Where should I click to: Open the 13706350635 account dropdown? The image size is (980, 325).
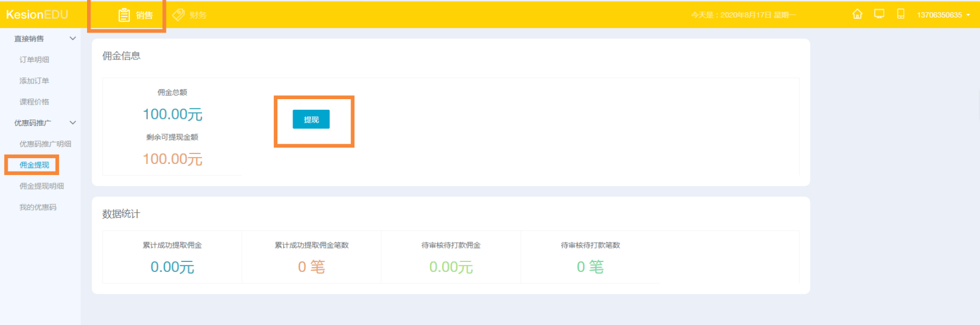coord(943,15)
